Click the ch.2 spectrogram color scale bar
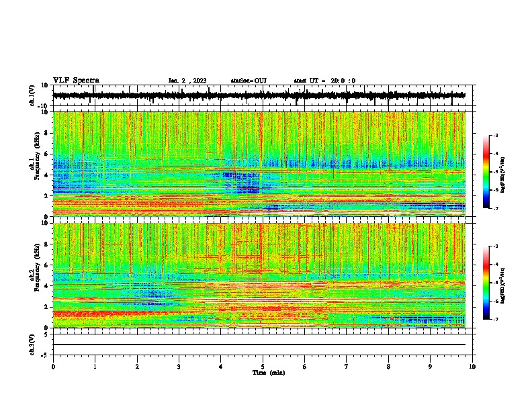532x411 pixels. coord(486,283)
